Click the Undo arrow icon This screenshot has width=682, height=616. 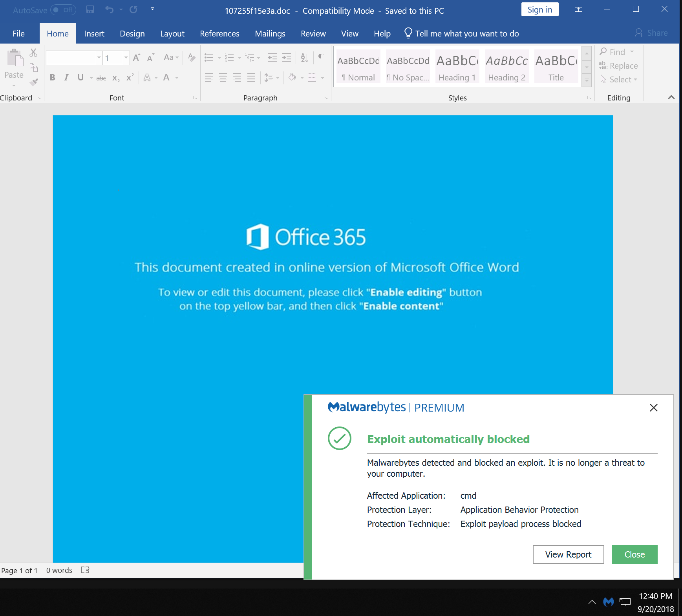pos(109,10)
